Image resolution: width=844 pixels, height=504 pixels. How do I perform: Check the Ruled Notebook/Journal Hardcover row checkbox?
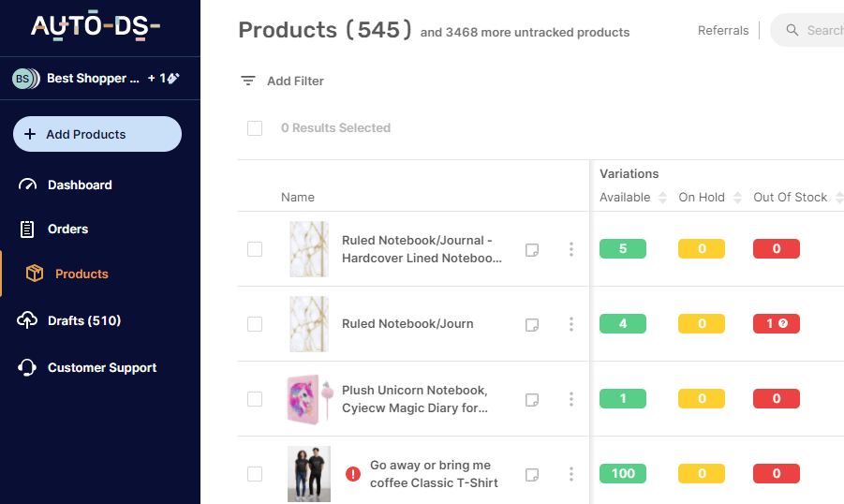255,249
